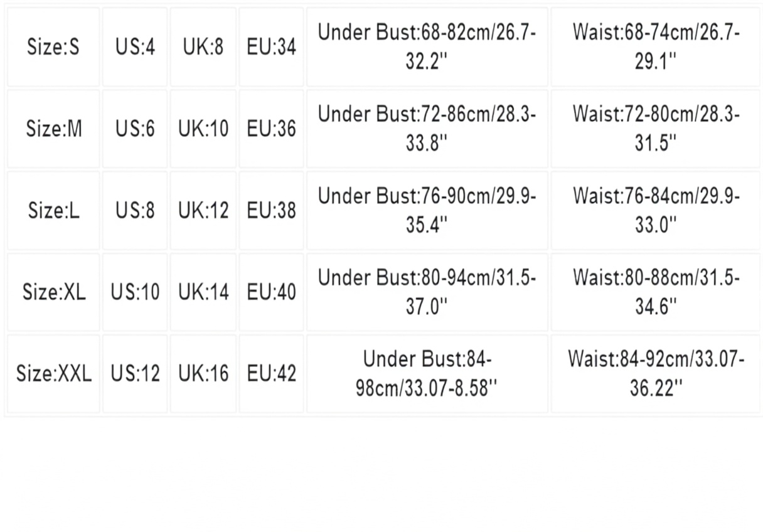The height and width of the screenshot is (532, 763).
Task: Click Under Bust 84-98cm cell
Action: pyautogui.click(x=427, y=373)
